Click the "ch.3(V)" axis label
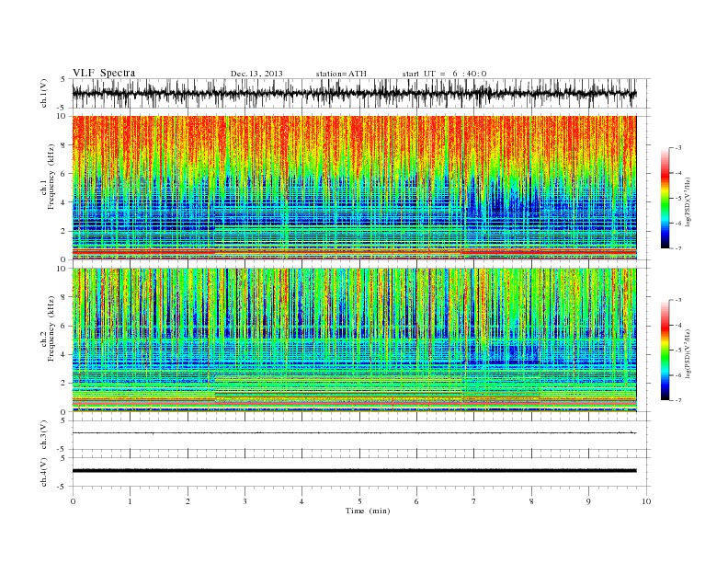Image resolution: width=728 pixels, height=563 pixels. pyautogui.click(x=44, y=435)
